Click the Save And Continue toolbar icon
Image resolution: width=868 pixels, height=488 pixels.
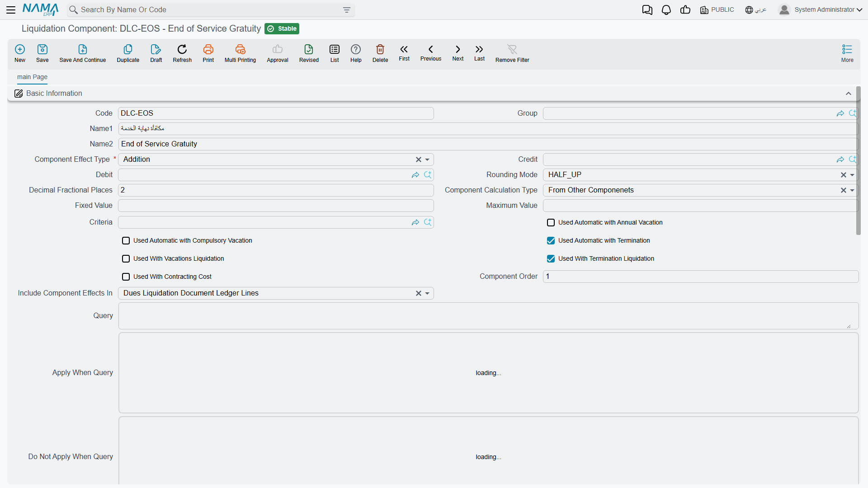83,49
